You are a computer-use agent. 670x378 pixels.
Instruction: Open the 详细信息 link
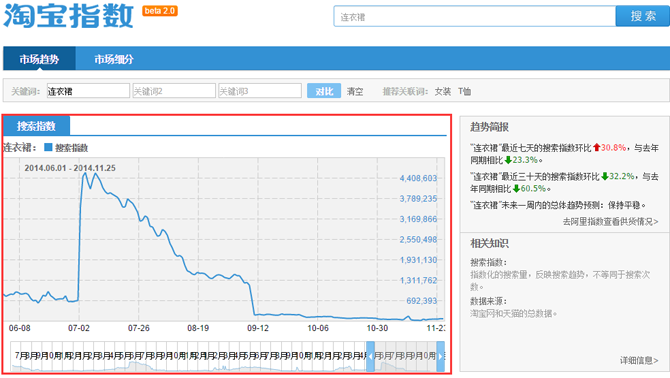coord(639,360)
